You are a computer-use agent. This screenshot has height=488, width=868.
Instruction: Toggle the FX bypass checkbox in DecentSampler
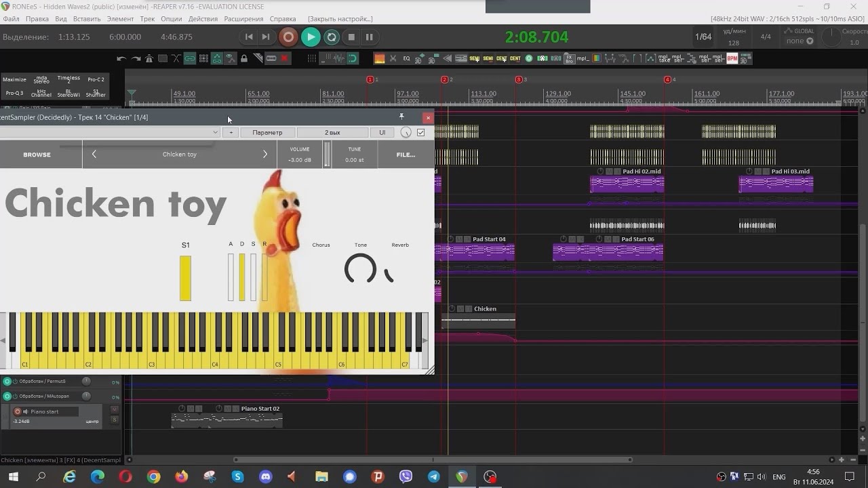[420, 132]
